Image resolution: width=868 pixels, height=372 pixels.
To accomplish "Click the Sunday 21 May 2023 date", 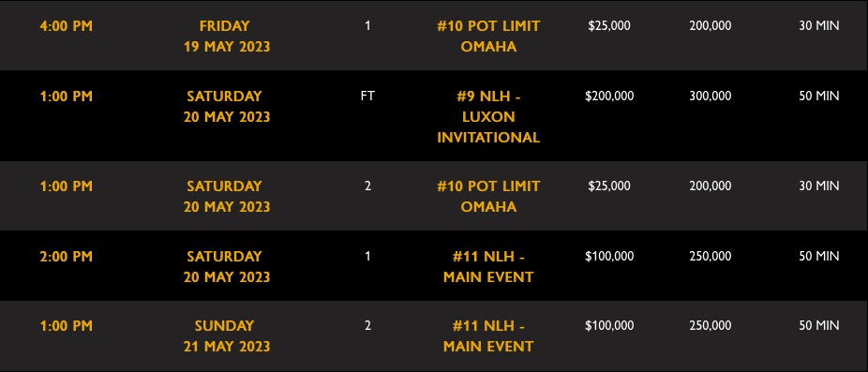I will [x=227, y=336].
